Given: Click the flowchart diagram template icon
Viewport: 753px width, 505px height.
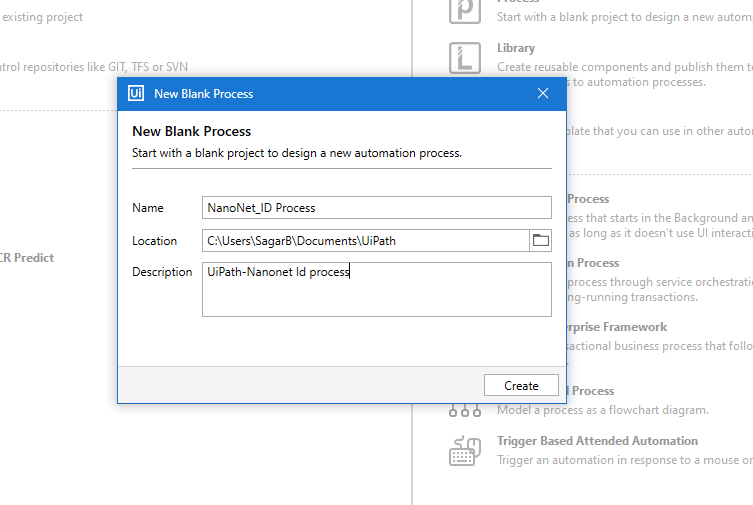Looking at the screenshot, I should [465, 411].
